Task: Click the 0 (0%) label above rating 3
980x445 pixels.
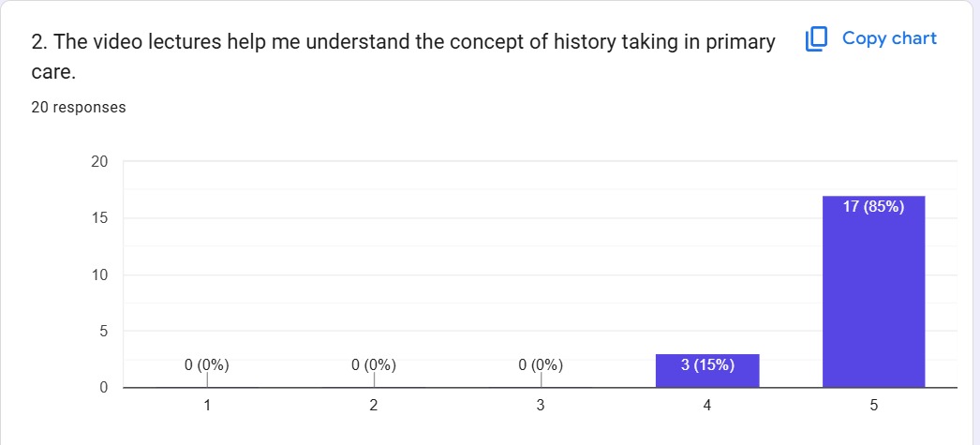Action: [x=541, y=365]
